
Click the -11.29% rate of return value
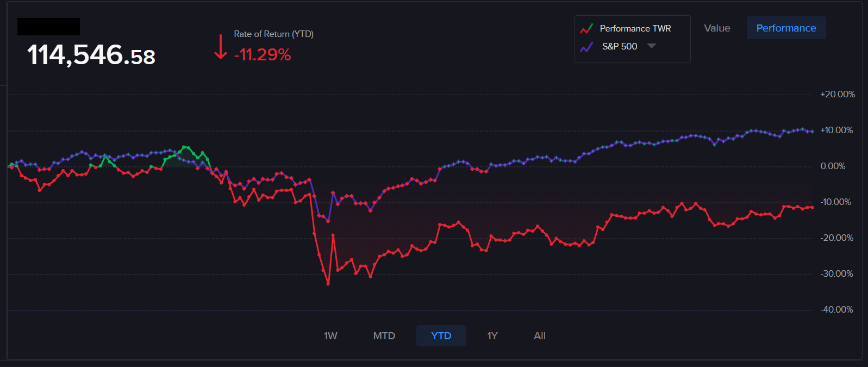[263, 55]
